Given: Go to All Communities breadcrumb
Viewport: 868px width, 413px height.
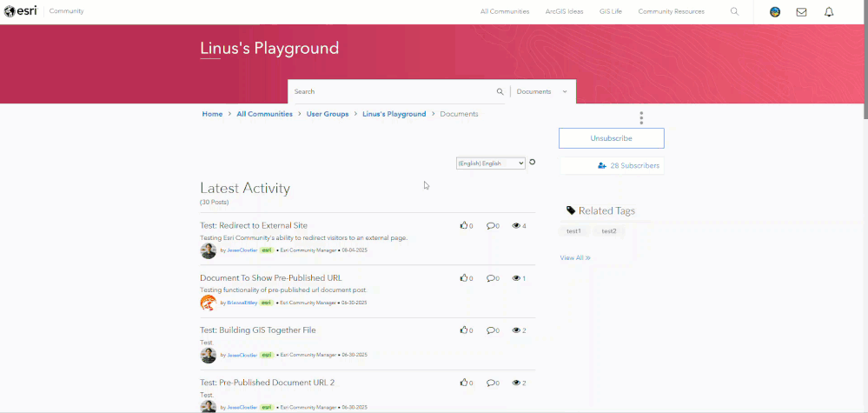Looking at the screenshot, I should (265, 114).
